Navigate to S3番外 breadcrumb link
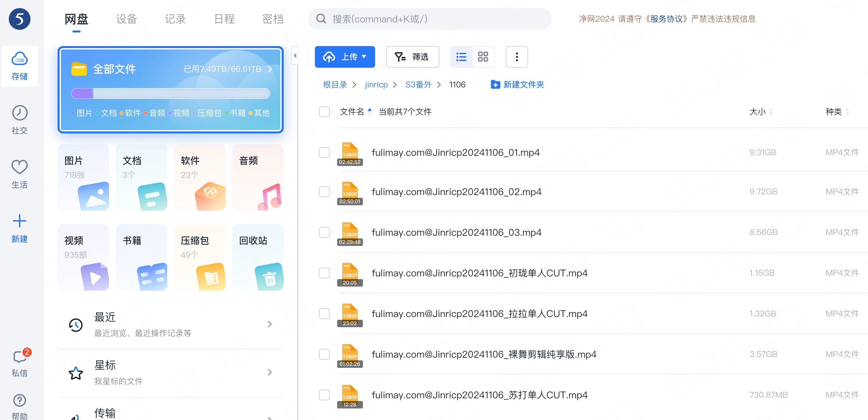The image size is (868, 420). coord(418,84)
